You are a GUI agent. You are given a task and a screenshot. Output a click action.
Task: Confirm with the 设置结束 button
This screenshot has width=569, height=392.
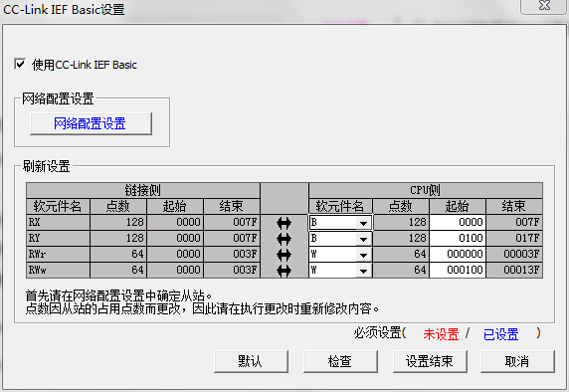(430, 361)
